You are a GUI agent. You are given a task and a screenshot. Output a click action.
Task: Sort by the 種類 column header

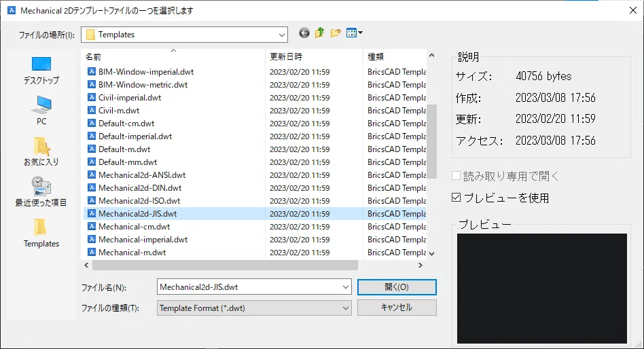pyautogui.click(x=395, y=56)
